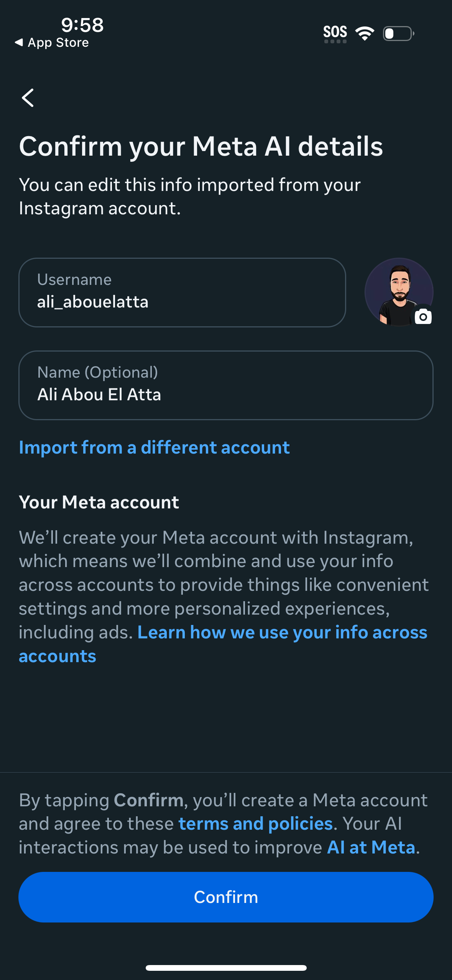
Task: Tap the Your Meta account heading
Action: [99, 502]
